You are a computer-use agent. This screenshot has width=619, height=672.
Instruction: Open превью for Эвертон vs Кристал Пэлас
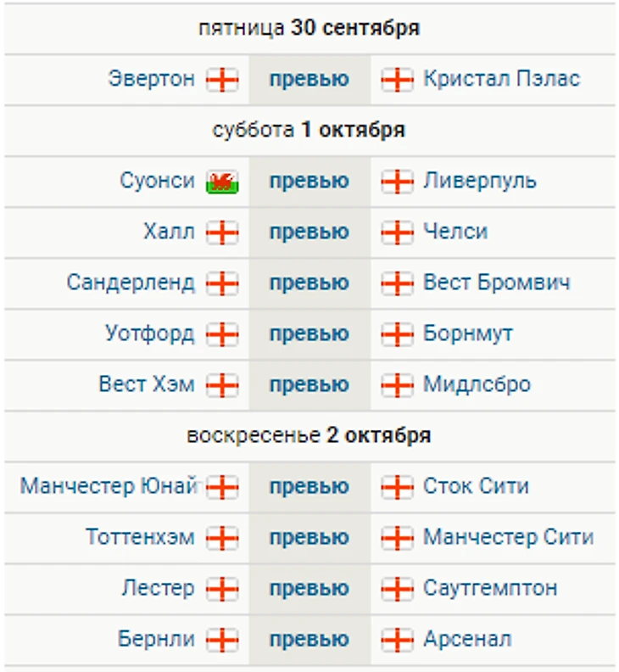tap(309, 79)
